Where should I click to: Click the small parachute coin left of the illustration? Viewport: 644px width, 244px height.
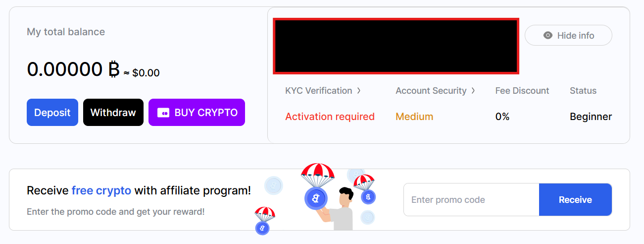pyautogui.click(x=262, y=227)
